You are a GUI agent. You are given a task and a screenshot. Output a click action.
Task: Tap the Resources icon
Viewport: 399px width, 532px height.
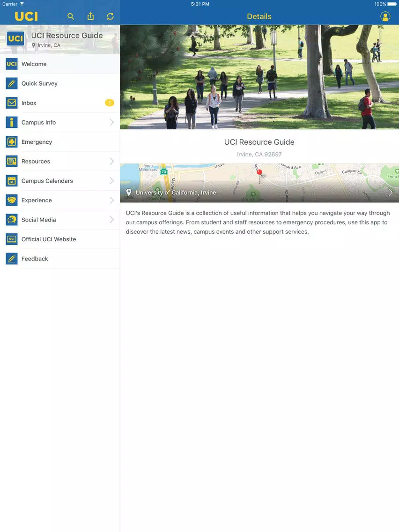point(12,162)
